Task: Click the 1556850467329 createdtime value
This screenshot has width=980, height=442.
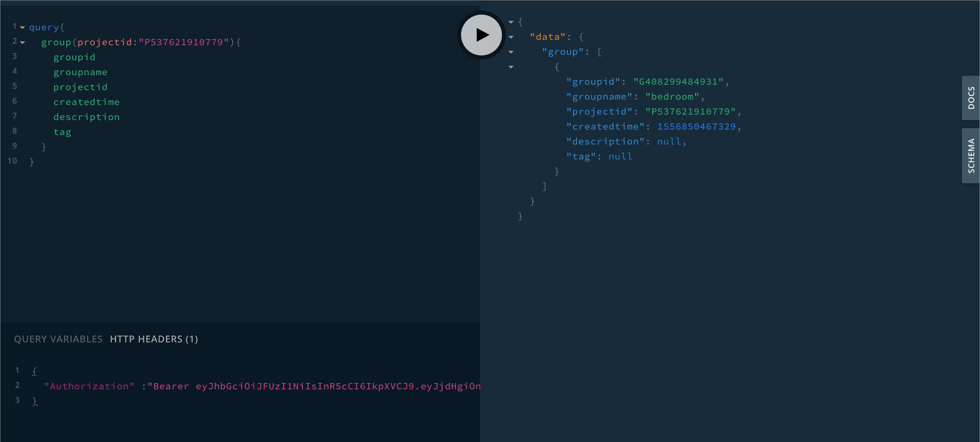Action: (697, 126)
